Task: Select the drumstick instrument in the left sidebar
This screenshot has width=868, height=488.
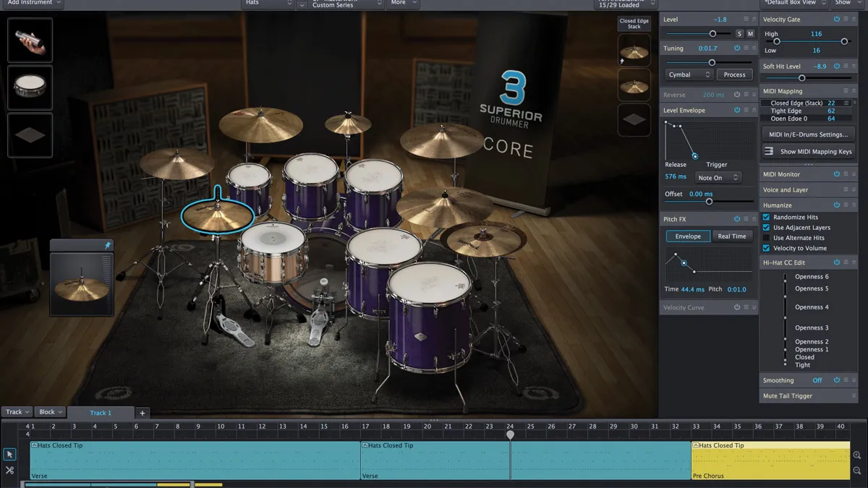Action: click(x=30, y=40)
